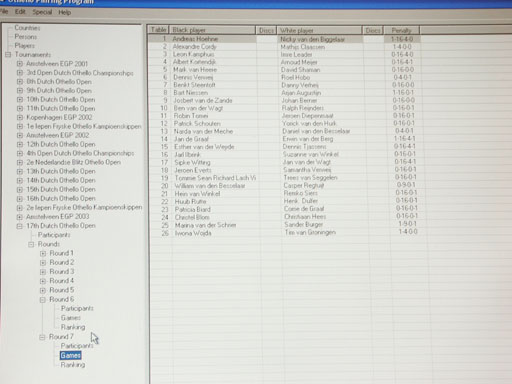Screen dimensions: 512x384
Task: Click the Penalty column header
Action: coord(401,30)
